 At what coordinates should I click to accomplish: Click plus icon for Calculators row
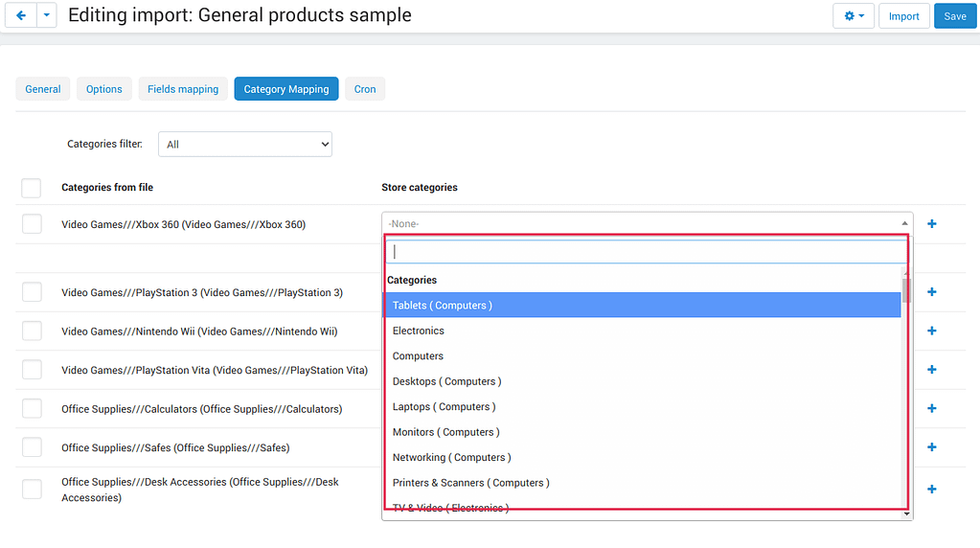(932, 408)
